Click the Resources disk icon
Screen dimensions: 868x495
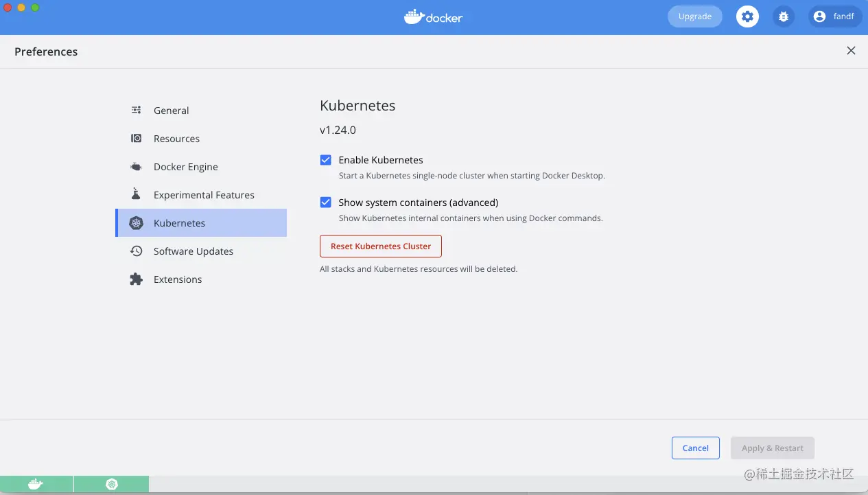pos(137,139)
